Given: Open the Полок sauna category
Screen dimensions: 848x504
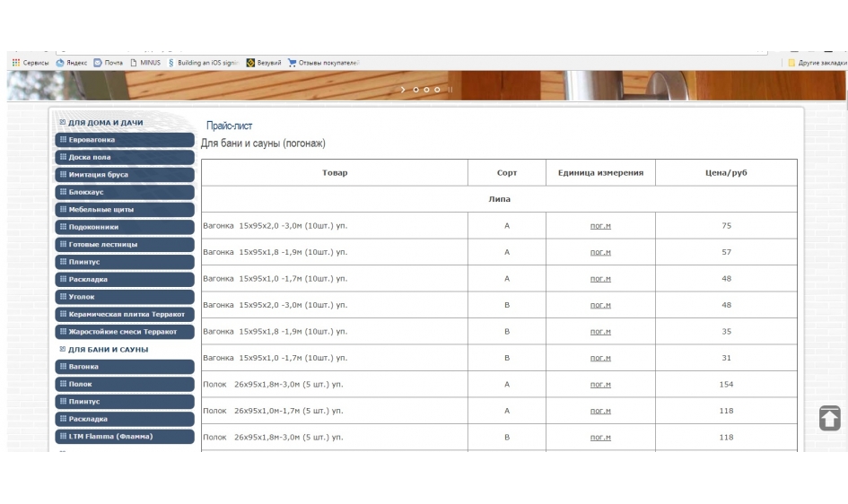Looking at the screenshot, I should click(125, 384).
